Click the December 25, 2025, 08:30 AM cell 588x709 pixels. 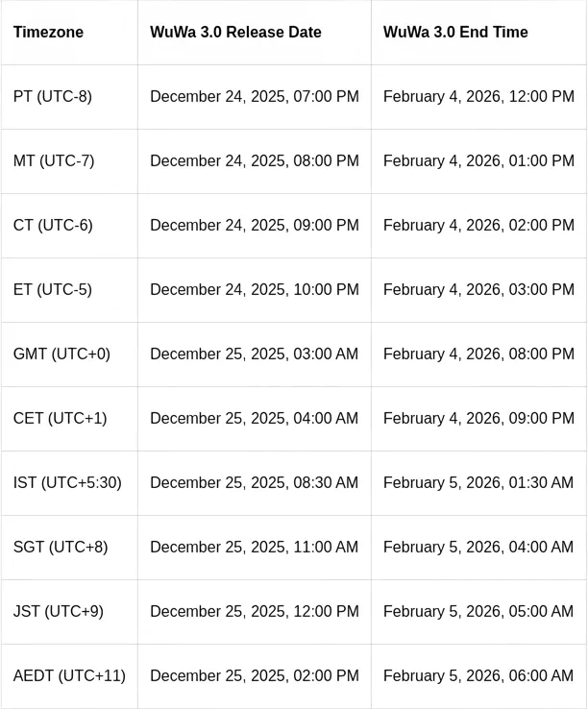pyautogui.click(x=255, y=482)
